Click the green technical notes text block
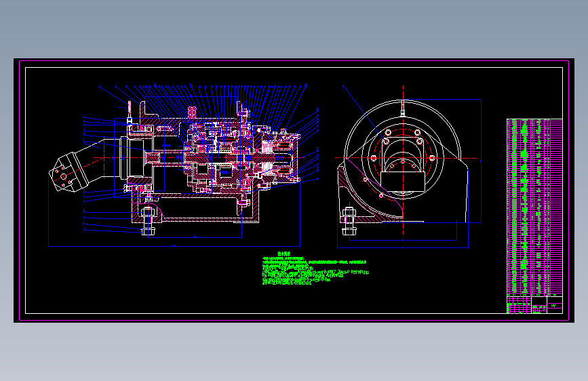This screenshot has height=381, width=588. (315, 268)
